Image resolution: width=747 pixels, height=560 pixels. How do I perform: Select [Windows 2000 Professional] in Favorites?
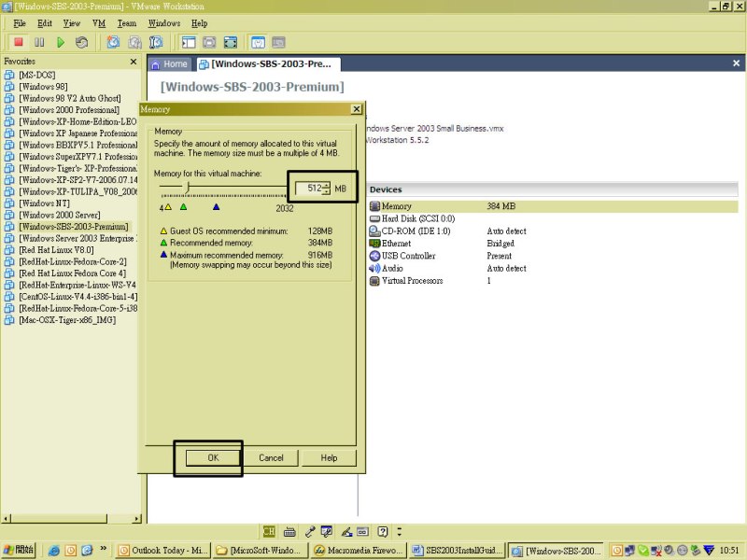pos(69,110)
